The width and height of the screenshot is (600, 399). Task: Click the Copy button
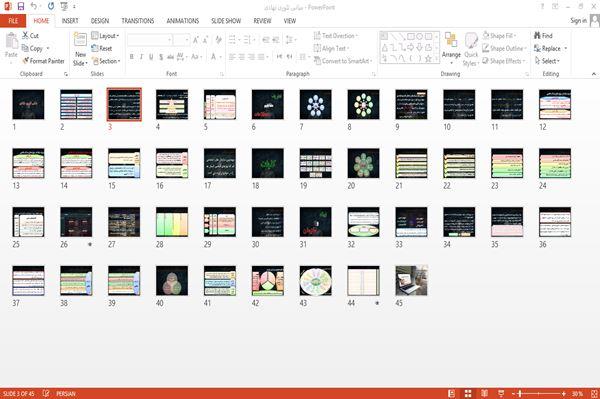32,49
